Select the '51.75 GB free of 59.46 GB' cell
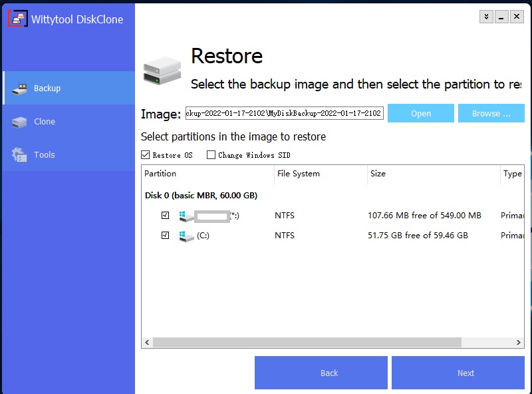 coord(418,236)
